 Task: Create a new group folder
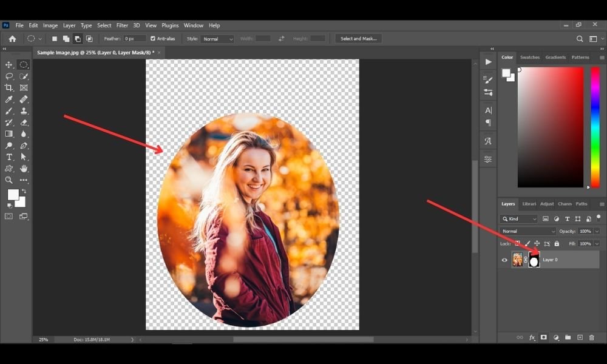click(x=568, y=337)
